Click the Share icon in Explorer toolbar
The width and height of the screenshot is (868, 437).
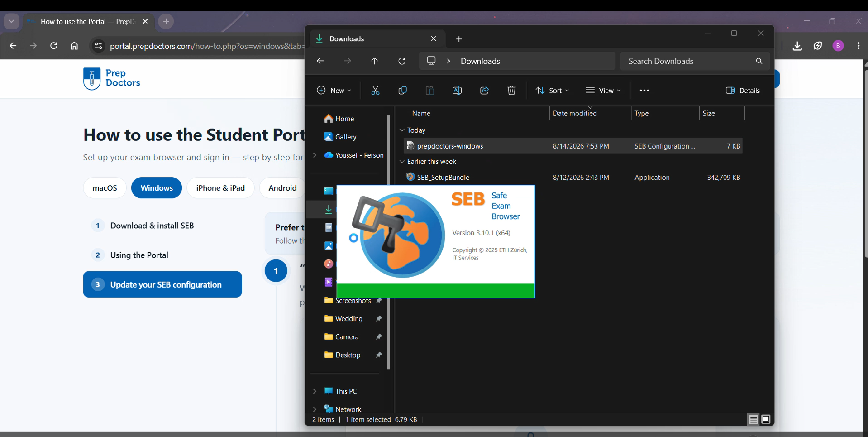[x=484, y=91]
